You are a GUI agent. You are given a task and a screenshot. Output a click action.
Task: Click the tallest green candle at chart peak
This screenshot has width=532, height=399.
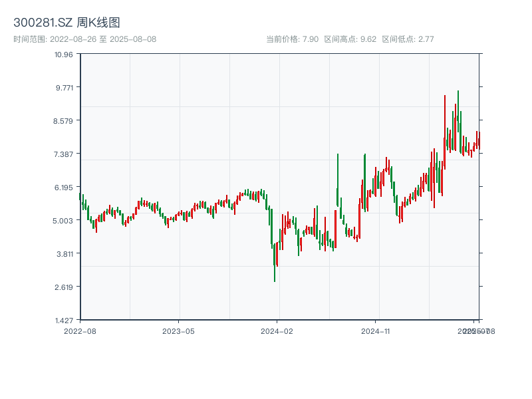click(x=458, y=113)
